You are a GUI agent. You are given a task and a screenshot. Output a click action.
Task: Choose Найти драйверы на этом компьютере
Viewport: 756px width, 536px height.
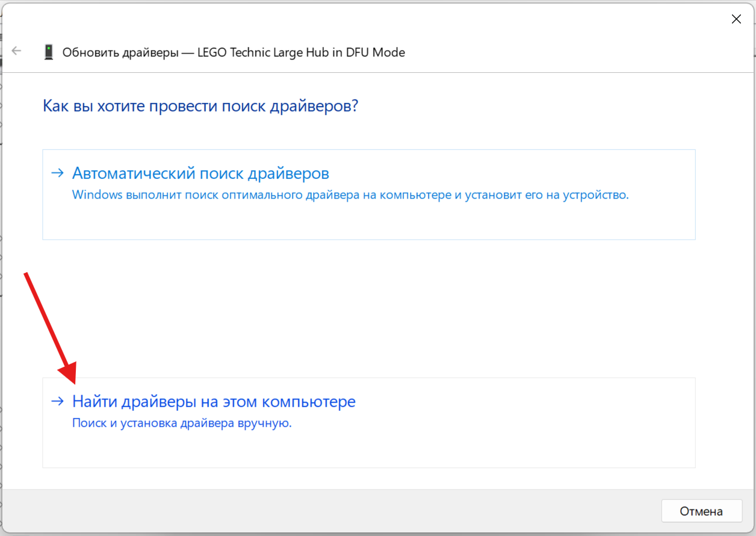tap(214, 401)
